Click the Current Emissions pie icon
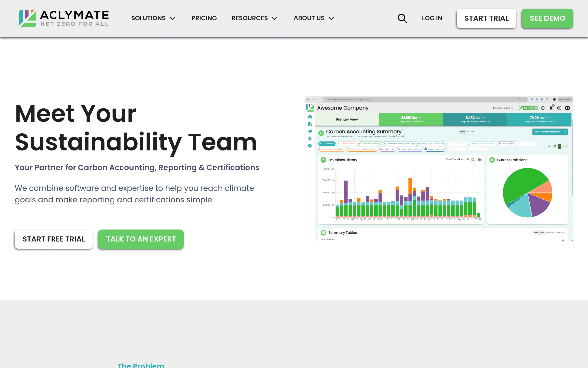Image resolution: width=588 pixels, height=368 pixels. [x=492, y=160]
